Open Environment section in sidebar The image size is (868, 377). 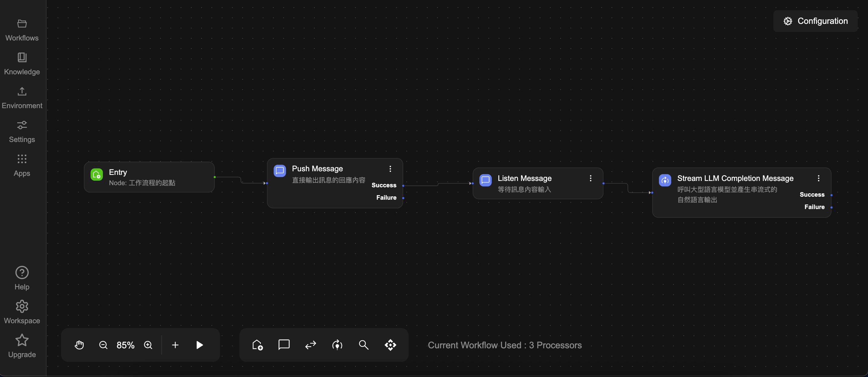pyautogui.click(x=22, y=98)
